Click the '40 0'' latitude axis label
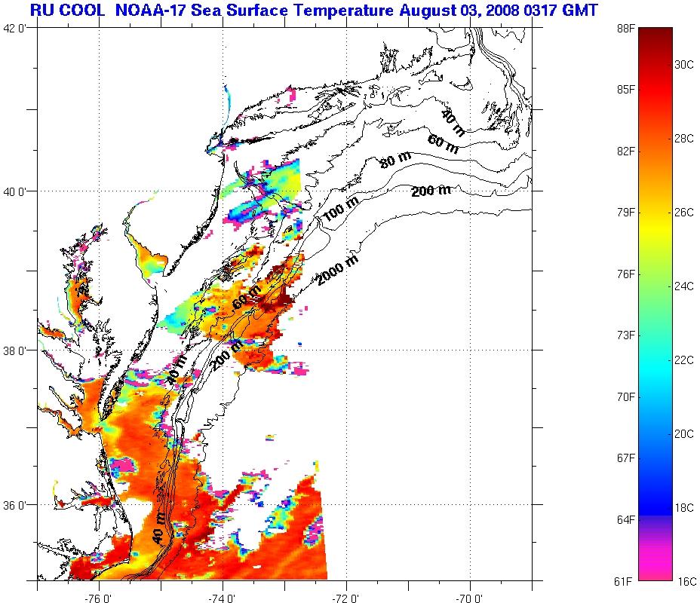This screenshot has width=700, height=603. point(15,192)
